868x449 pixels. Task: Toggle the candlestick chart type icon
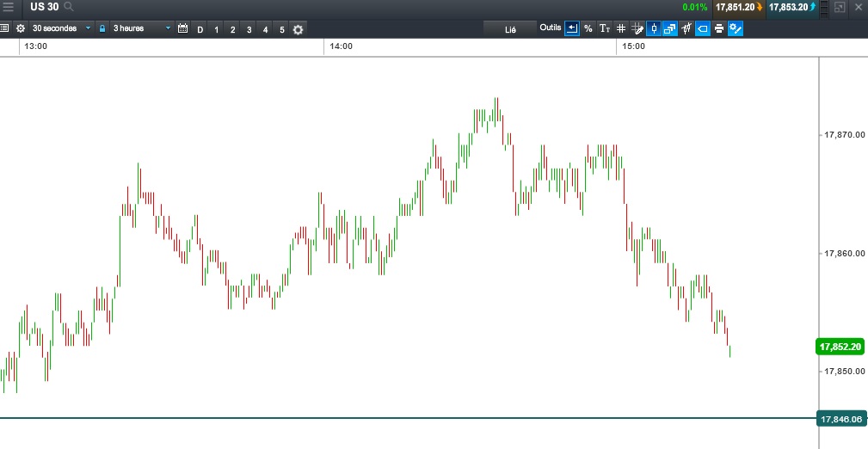click(x=654, y=28)
